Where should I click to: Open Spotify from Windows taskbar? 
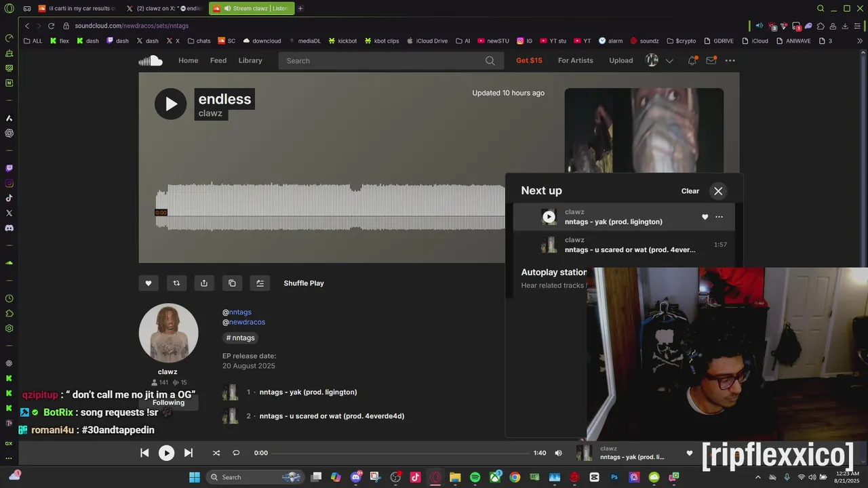pos(475,477)
